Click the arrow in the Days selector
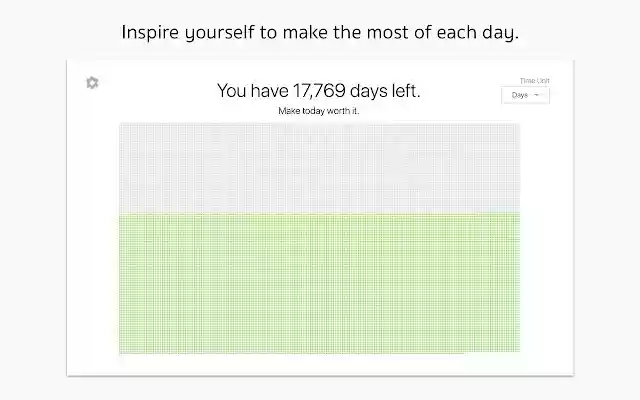Image resolution: width=640 pixels, height=400 pixels. click(x=537, y=95)
